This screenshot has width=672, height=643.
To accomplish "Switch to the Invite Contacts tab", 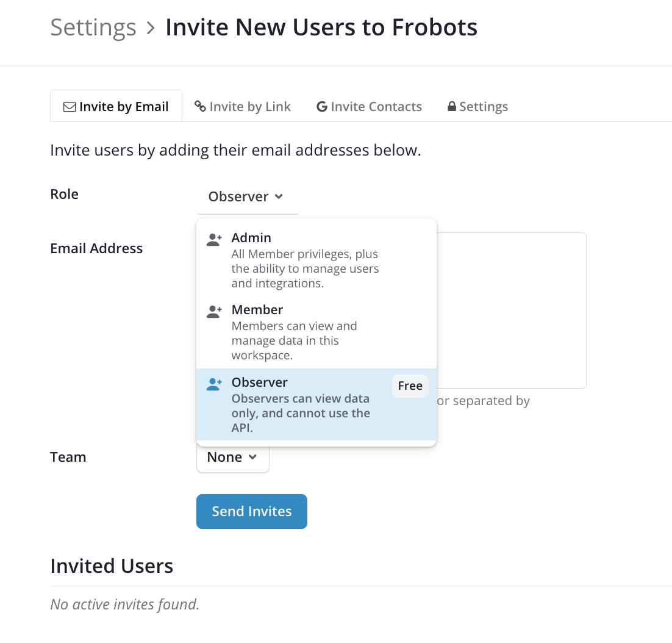I will (x=369, y=106).
